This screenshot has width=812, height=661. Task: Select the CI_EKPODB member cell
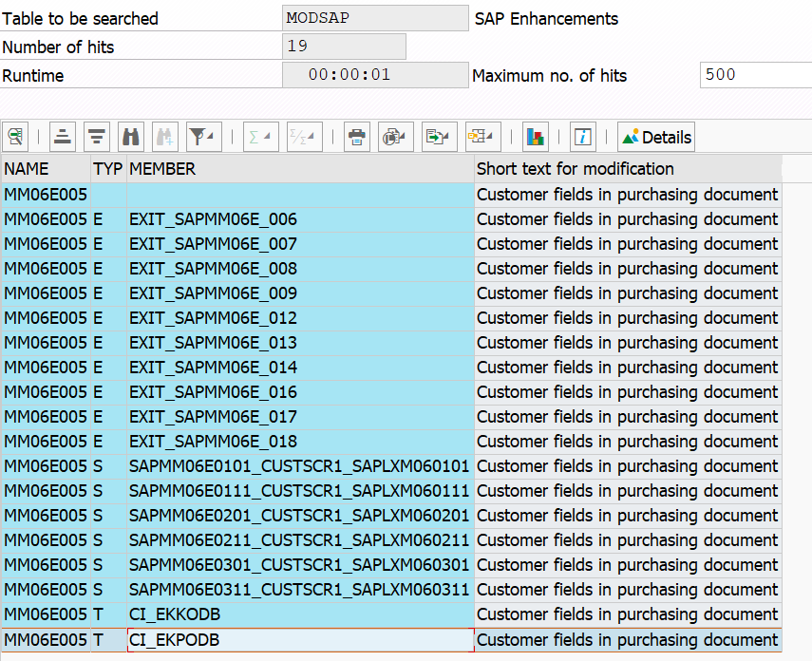point(300,640)
